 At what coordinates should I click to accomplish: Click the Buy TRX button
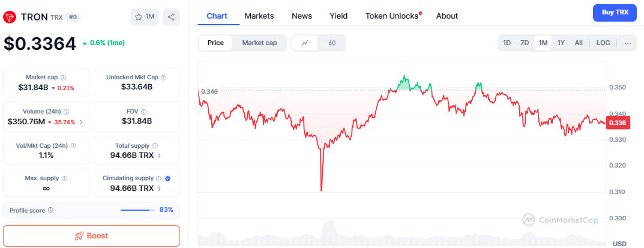614,13
